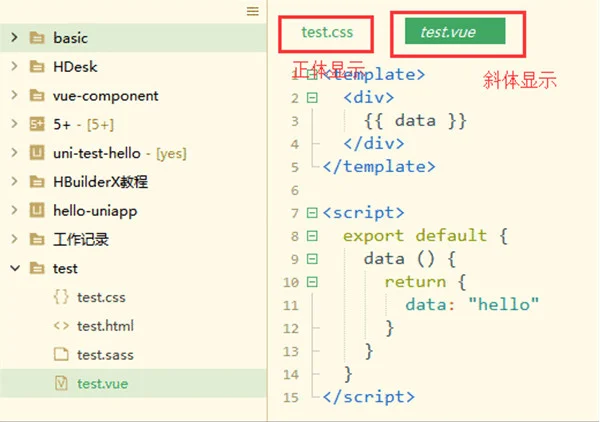Click line number 6 in gutter
Screen dimensions: 600x422
[x=295, y=190]
